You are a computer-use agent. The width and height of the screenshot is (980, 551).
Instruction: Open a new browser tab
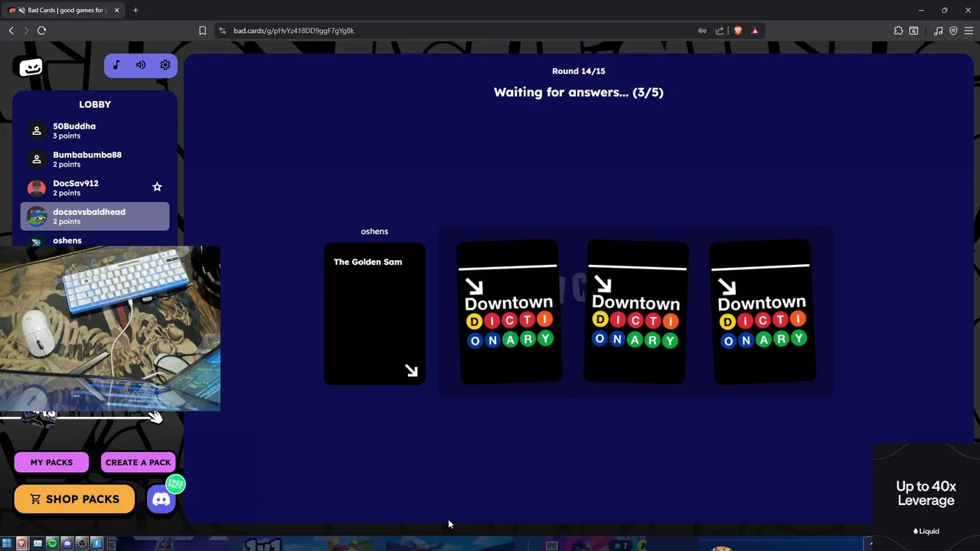[136, 10]
